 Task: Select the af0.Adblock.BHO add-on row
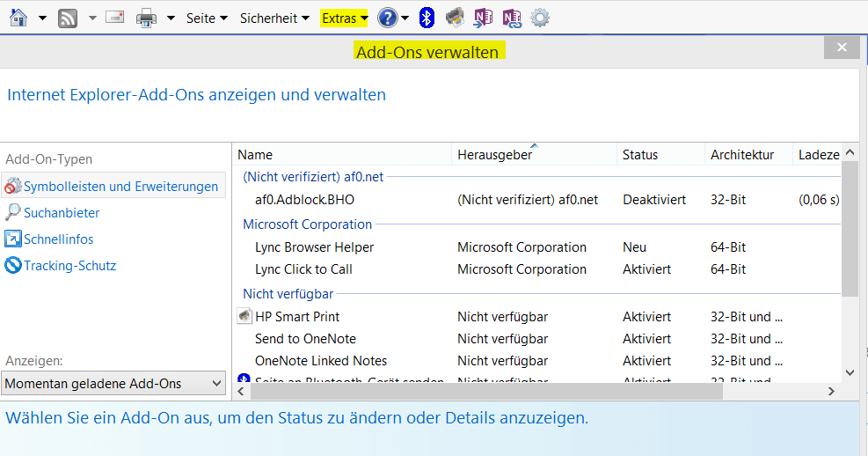537,200
